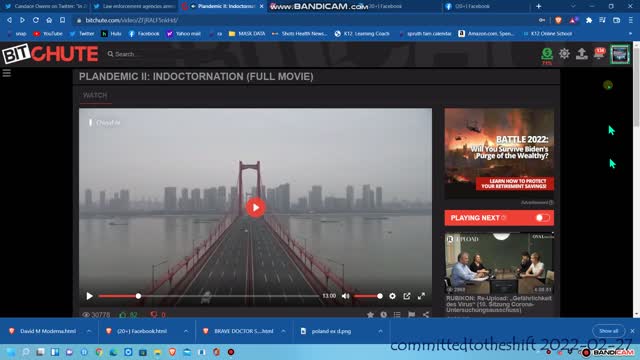Toggle the Brave Shields icon in address bar

click(x=558, y=20)
